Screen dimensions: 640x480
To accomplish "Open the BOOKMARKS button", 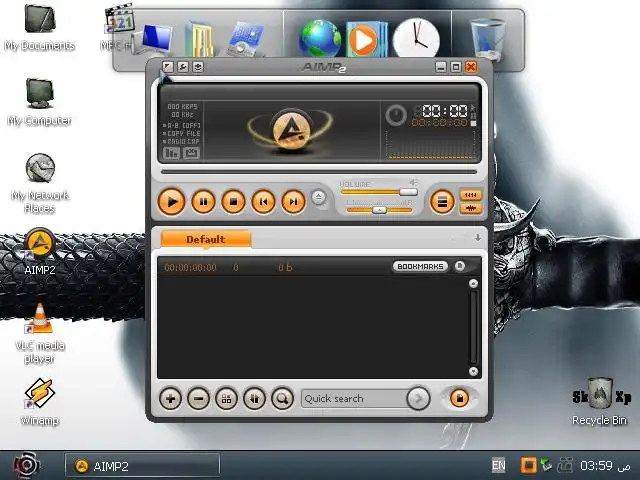I will tap(420, 266).
